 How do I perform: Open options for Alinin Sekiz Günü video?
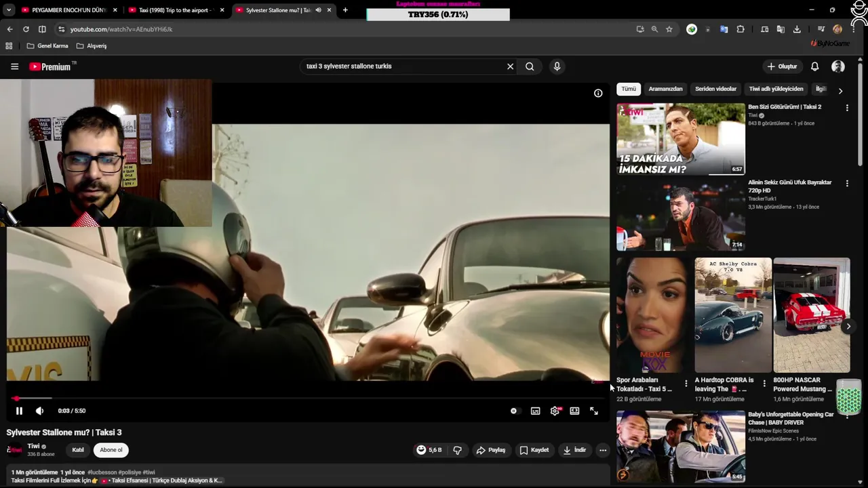coord(847,184)
